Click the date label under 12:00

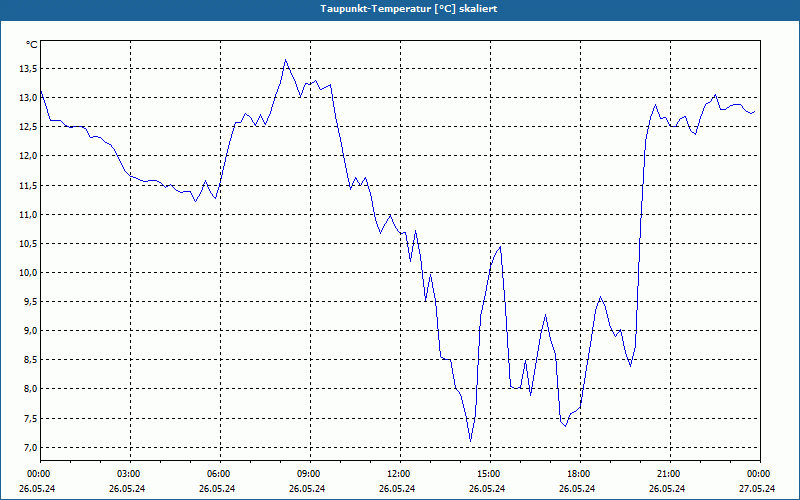point(397,489)
